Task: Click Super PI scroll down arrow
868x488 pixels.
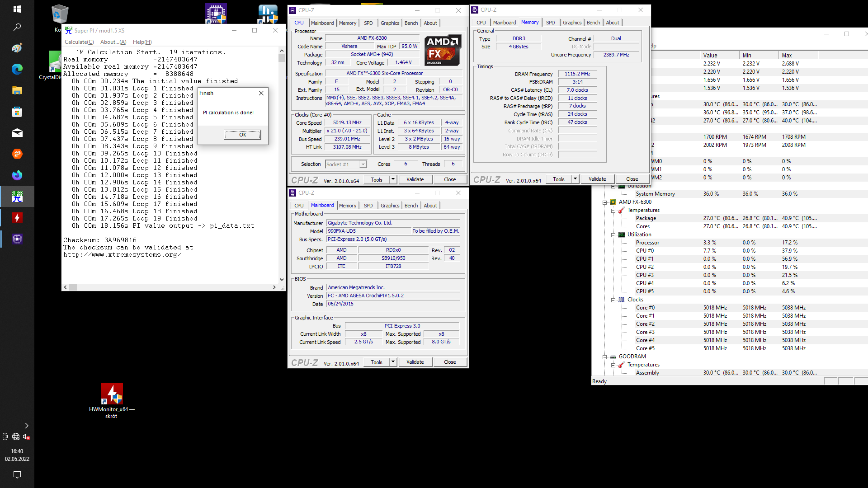Action: [282, 280]
